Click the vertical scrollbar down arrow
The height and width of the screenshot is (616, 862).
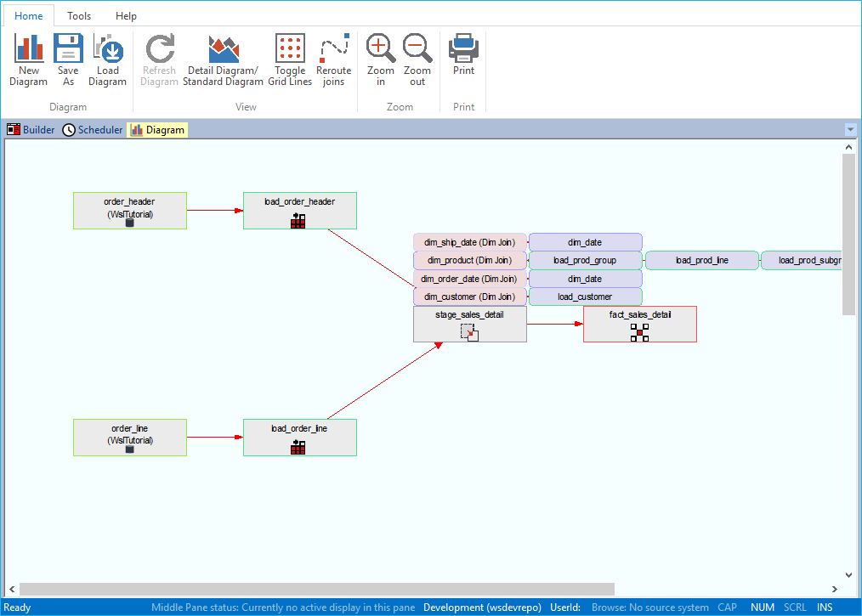(x=848, y=574)
